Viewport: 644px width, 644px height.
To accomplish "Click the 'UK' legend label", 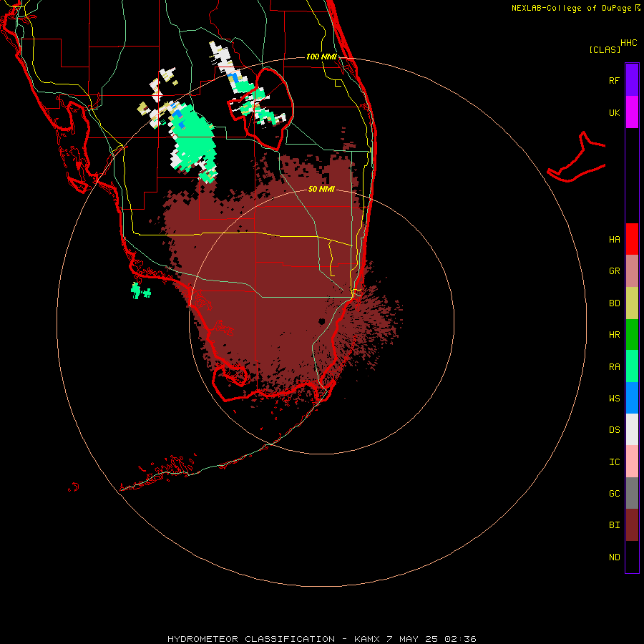I will 614,112.
